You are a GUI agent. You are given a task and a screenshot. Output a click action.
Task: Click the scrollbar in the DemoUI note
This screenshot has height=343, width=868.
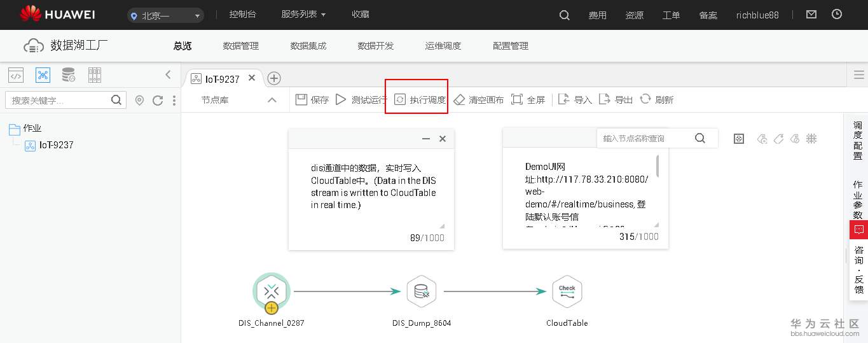[657, 165]
